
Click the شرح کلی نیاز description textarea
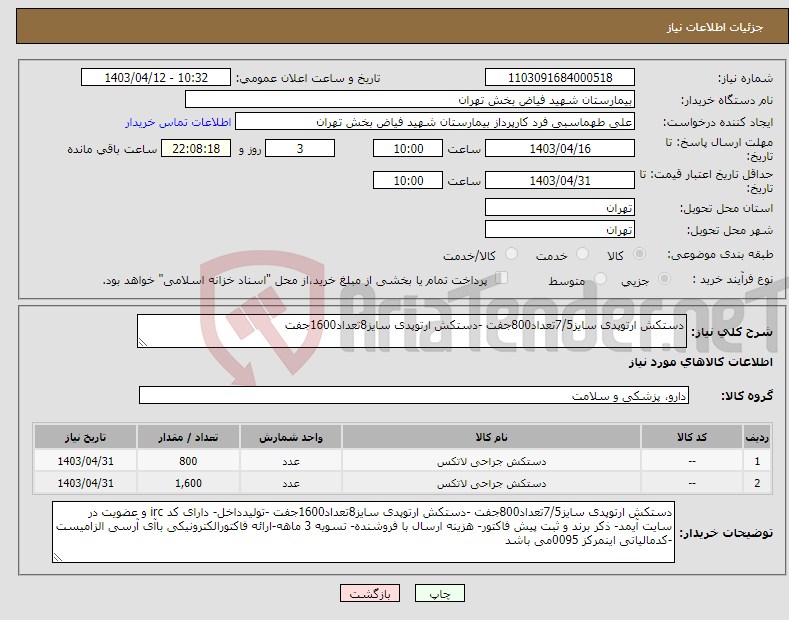click(x=412, y=331)
